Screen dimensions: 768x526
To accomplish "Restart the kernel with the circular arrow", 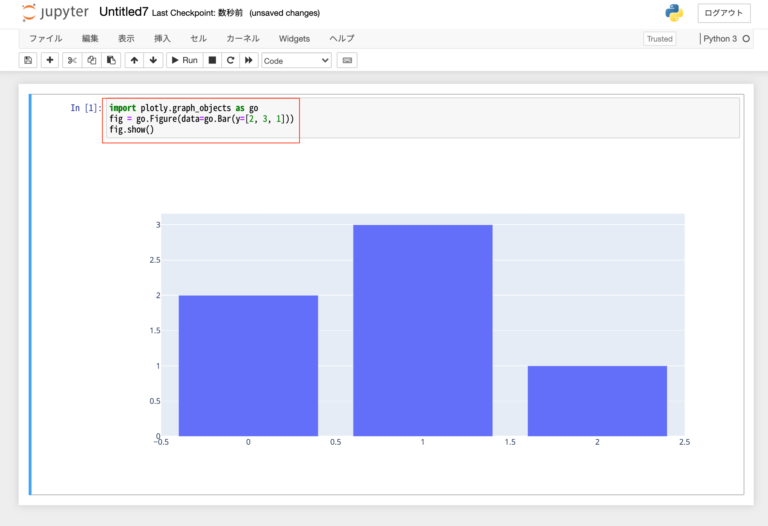I will (x=230, y=60).
